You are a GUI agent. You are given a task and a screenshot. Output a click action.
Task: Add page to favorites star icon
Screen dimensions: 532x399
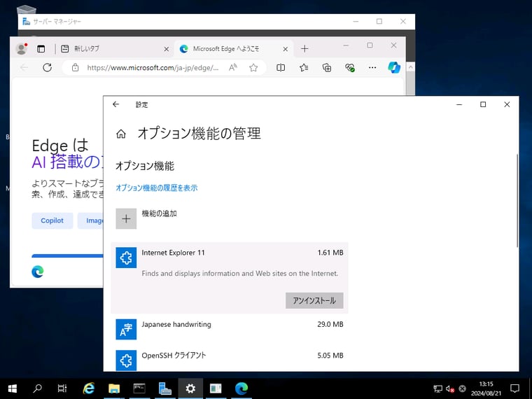(x=253, y=68)
